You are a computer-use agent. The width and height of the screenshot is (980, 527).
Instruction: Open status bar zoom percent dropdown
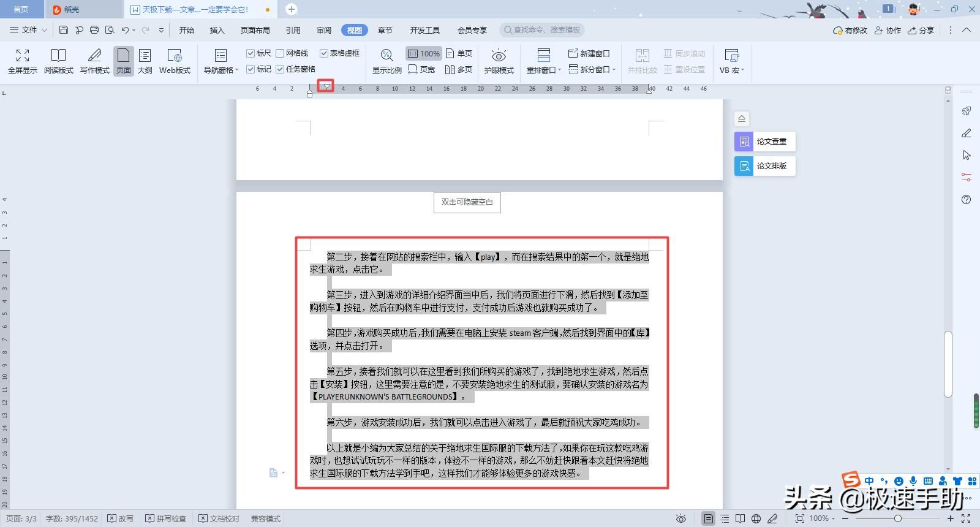[833, 518]
